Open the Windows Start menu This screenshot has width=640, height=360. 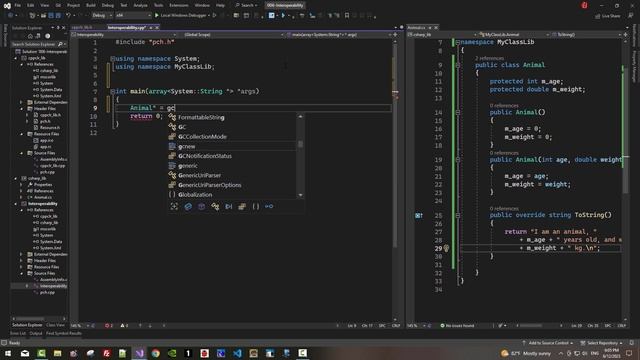[x=8, y=353]
